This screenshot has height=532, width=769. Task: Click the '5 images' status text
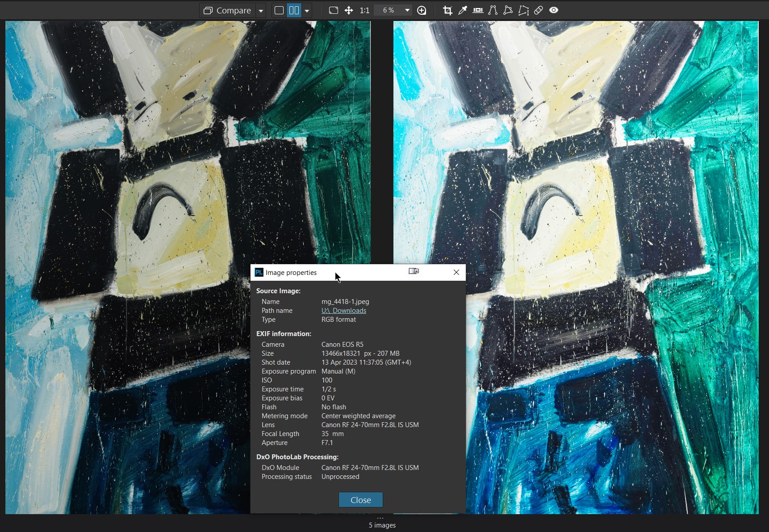[x=382, y=525]
